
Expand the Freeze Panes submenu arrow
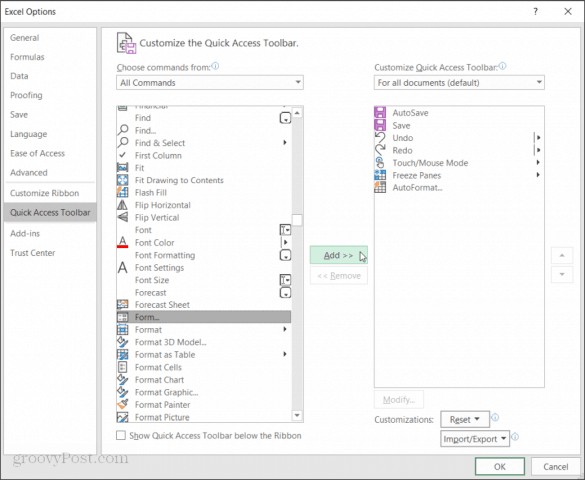click(538, 175)
